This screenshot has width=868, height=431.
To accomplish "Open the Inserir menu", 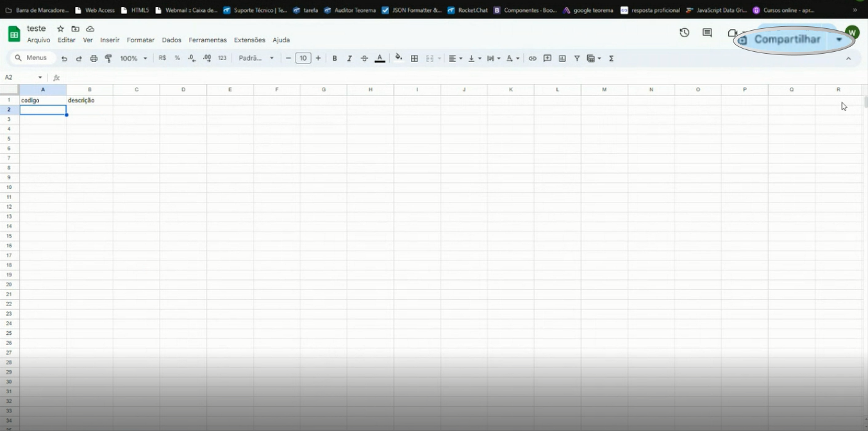I will (110, 40).
